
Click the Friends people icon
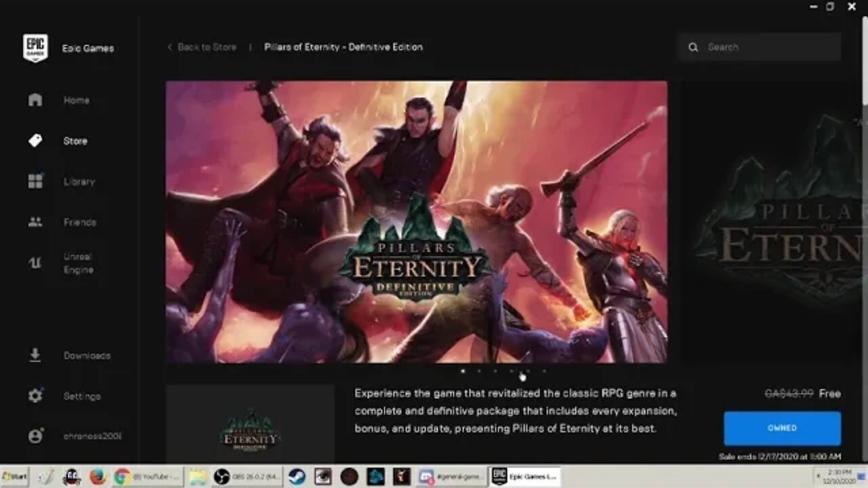coord(35,222)
